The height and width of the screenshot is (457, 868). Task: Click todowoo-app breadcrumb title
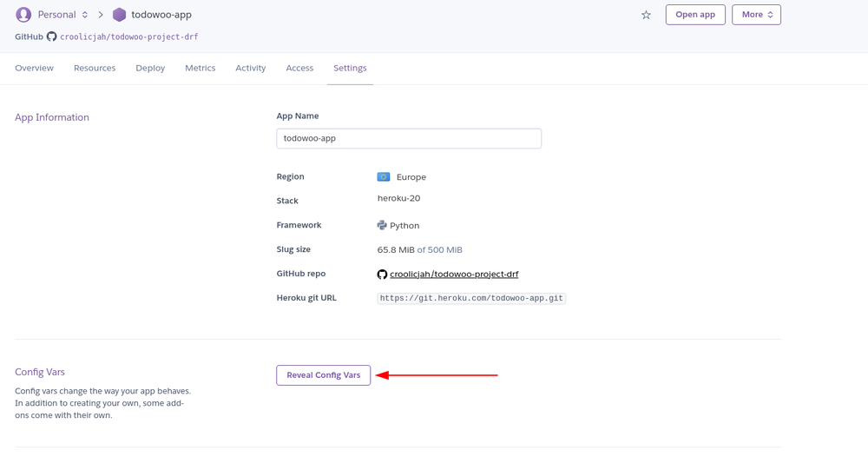[x=161, y=15]
